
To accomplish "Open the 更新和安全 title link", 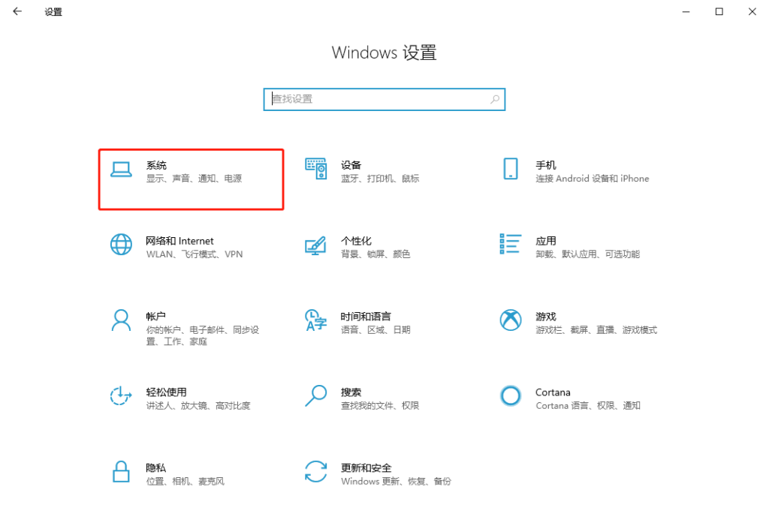I will click(366, 467).
